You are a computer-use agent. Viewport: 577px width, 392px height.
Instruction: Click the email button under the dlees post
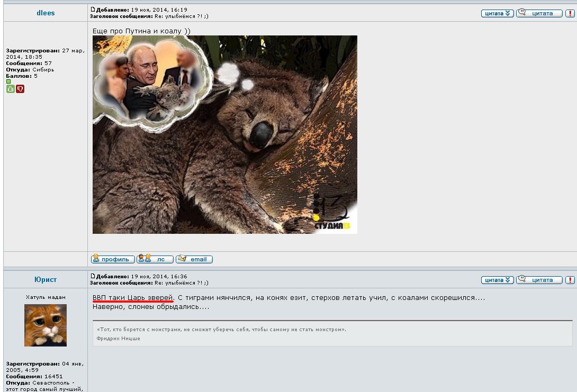[x=194, y=259]
